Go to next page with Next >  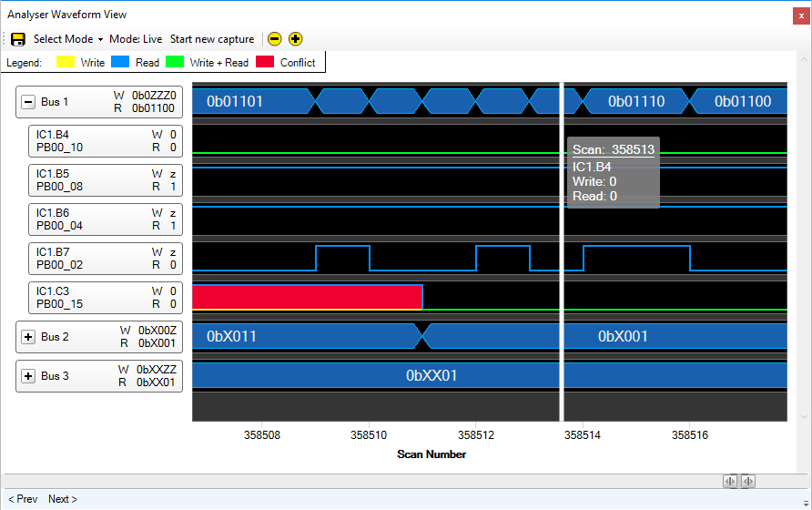pos(62,498)
